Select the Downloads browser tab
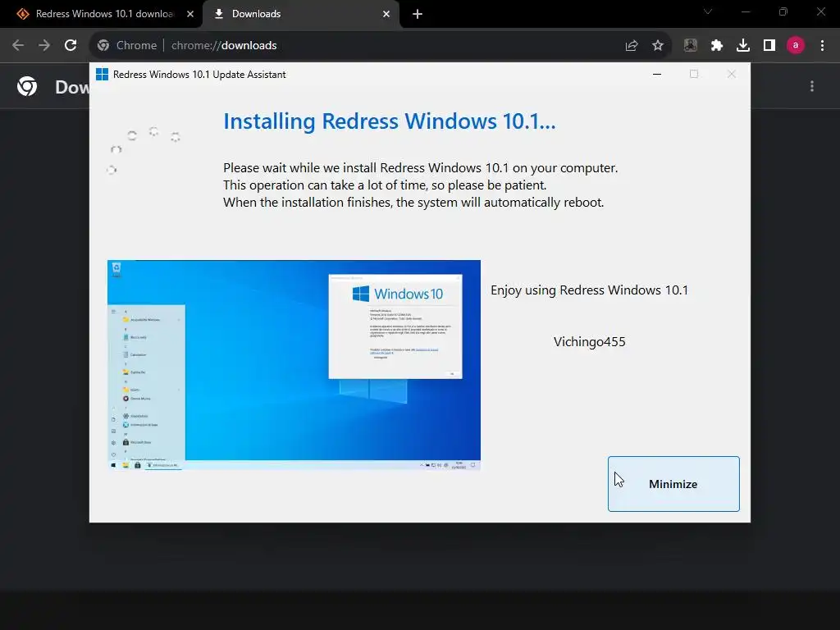This screenshot has width=840, height=630. tap(300, 14)
